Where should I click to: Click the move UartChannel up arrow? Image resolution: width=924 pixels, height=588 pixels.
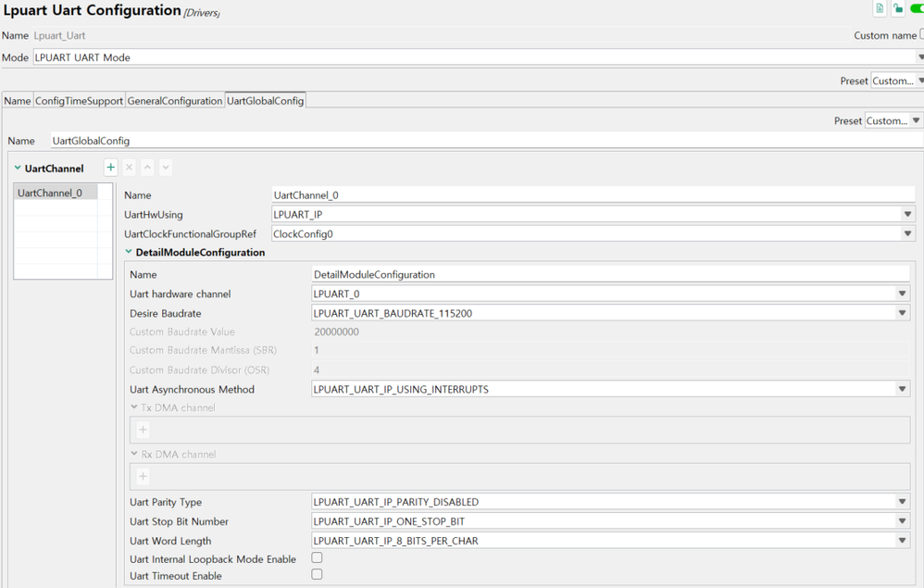[147, 168]
